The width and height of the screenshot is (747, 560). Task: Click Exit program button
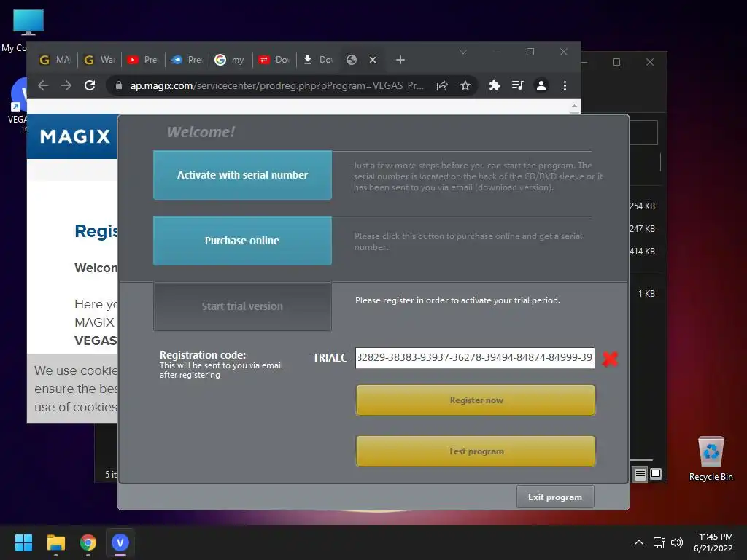[x=555, y=497]
